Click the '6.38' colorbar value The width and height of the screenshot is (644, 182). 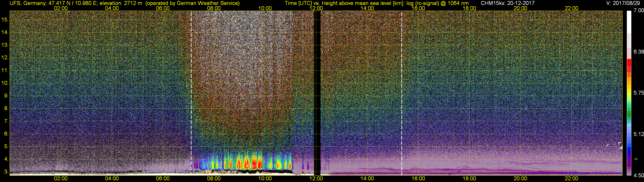639,52
